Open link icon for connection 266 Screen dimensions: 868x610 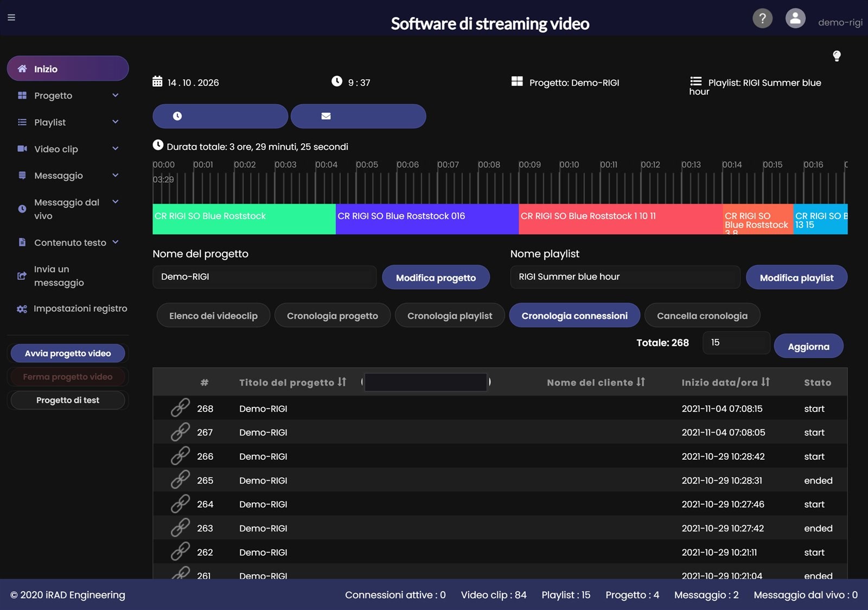pos(180,455)
